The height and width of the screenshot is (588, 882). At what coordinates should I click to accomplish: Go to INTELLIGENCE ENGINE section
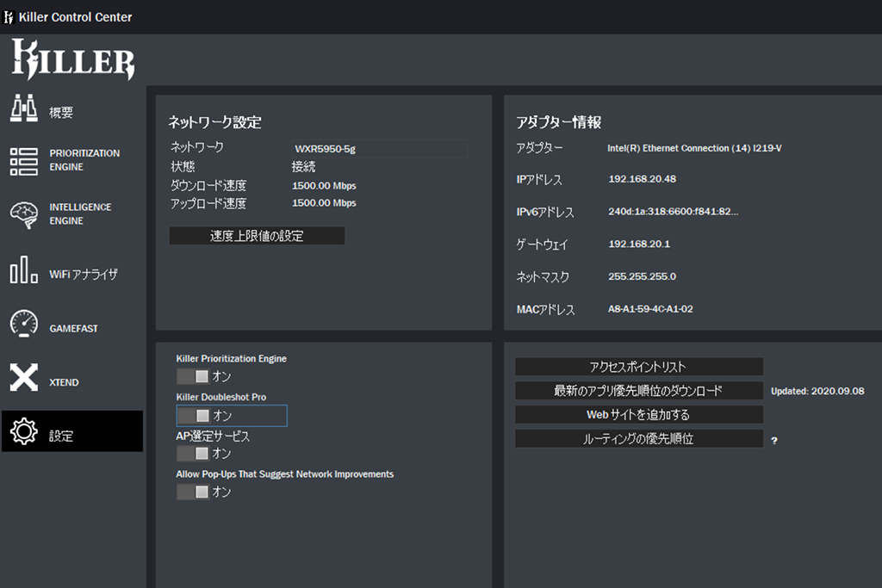[80, 214]
